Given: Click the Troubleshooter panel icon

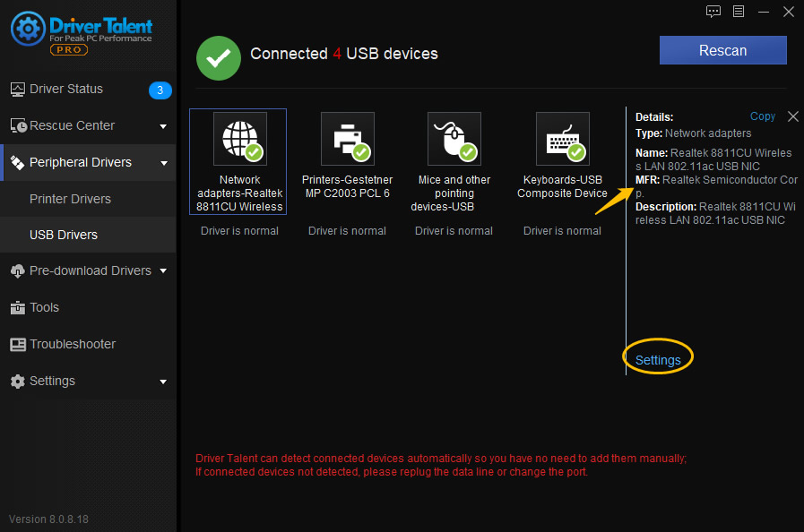Looking at the screenshot, I should [x=18, y=345].
